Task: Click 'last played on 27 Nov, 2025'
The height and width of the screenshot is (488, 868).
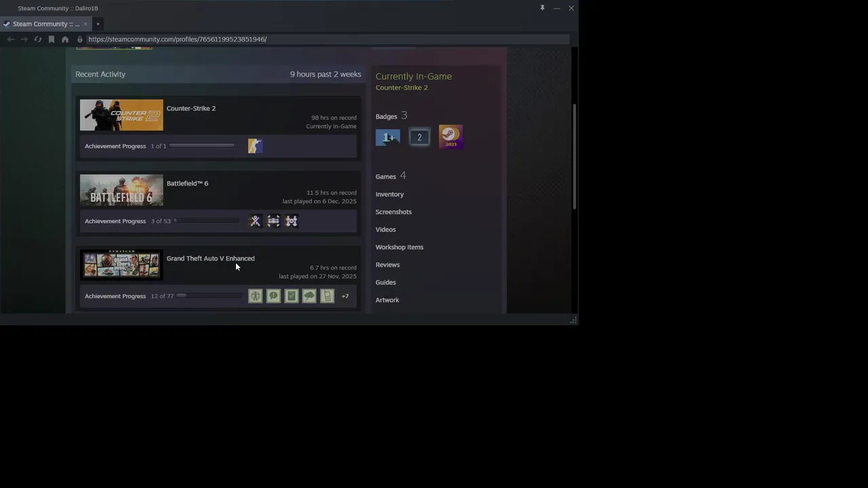Action: 317,277
